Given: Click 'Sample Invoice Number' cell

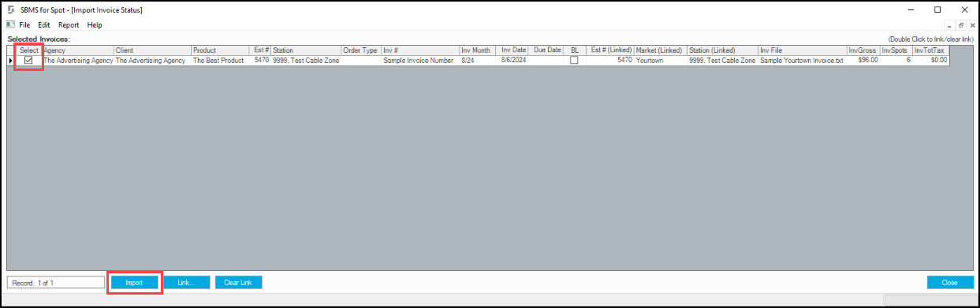Looking at the screenshot, I should click(x=420, y=60).
